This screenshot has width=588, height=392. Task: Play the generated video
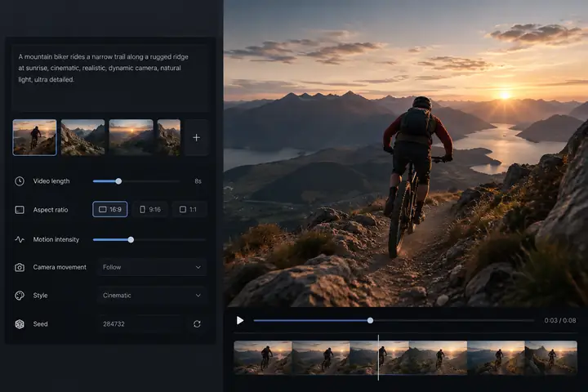pos(240,320)
